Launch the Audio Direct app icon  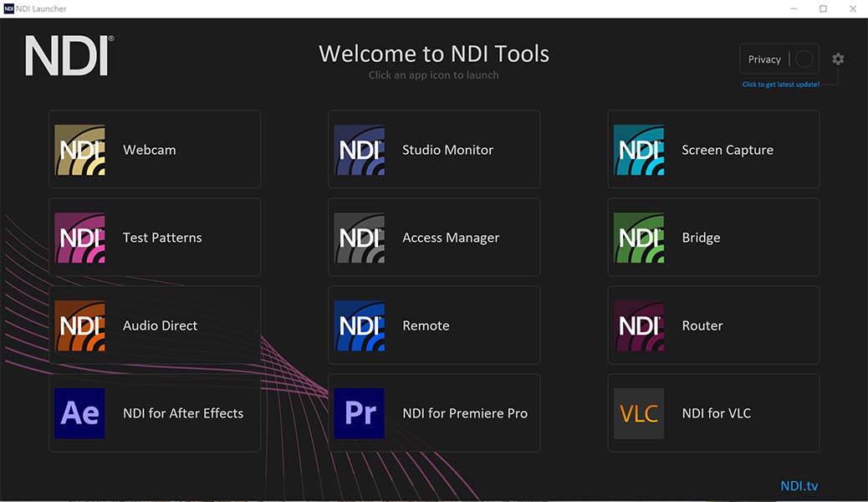point(79,325)
